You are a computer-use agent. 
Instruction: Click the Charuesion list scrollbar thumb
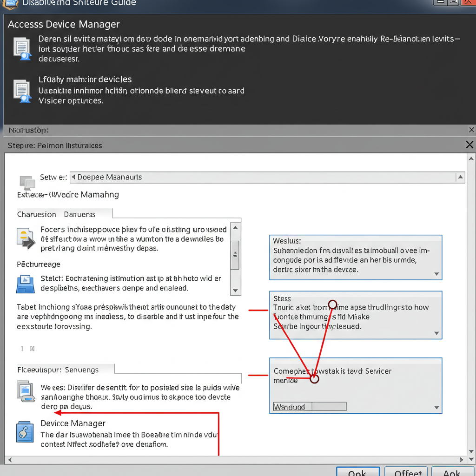pyautogui.click(x=235, y=255)
